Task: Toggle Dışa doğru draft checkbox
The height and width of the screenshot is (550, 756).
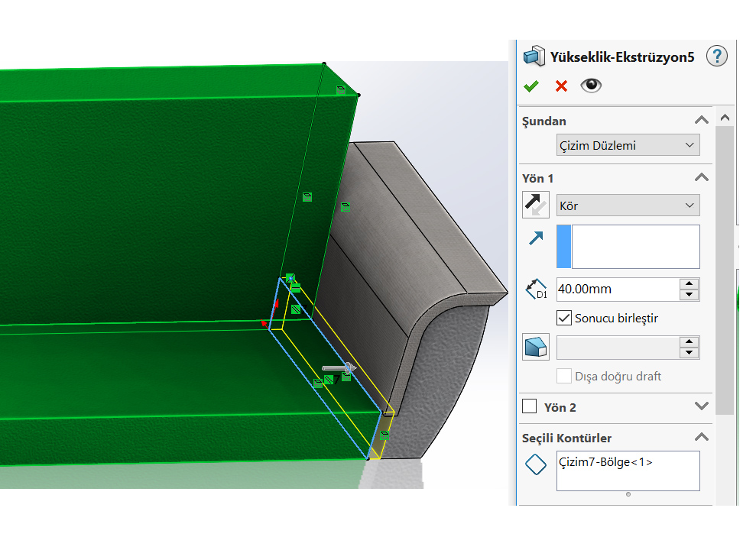Action: [x=563, y=376]
